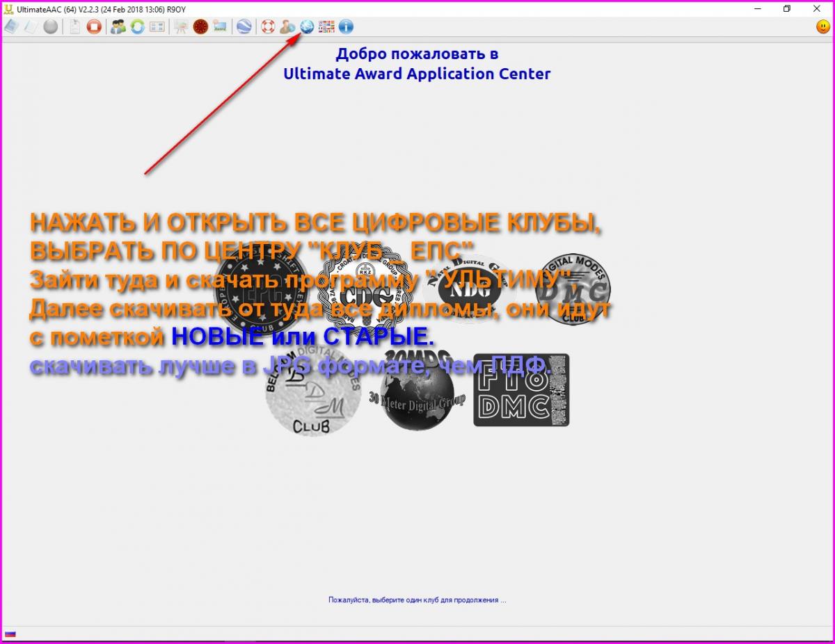Click the dark red round dial icon
This screenshot has width=835, height=644.
tap(201, 27)
